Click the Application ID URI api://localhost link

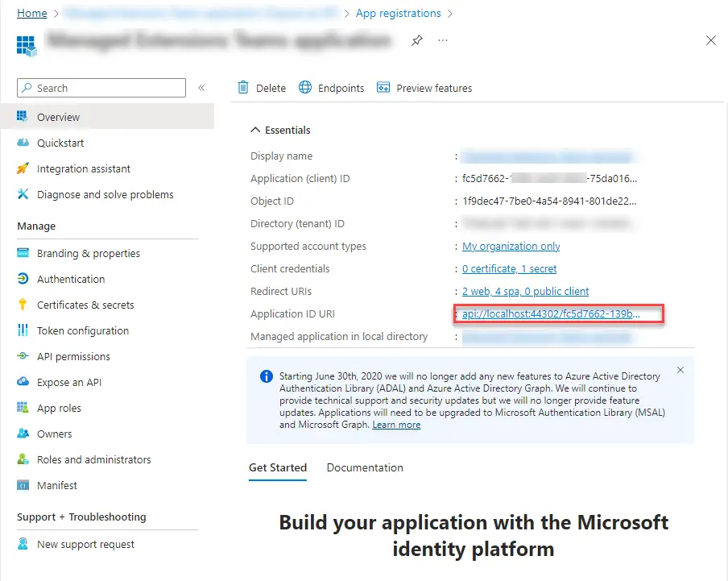click(551, 314)
